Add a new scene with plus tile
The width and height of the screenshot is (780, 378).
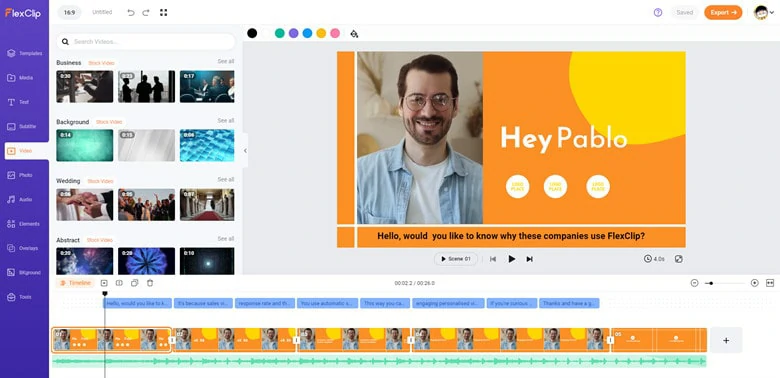[x=726, y=340]
